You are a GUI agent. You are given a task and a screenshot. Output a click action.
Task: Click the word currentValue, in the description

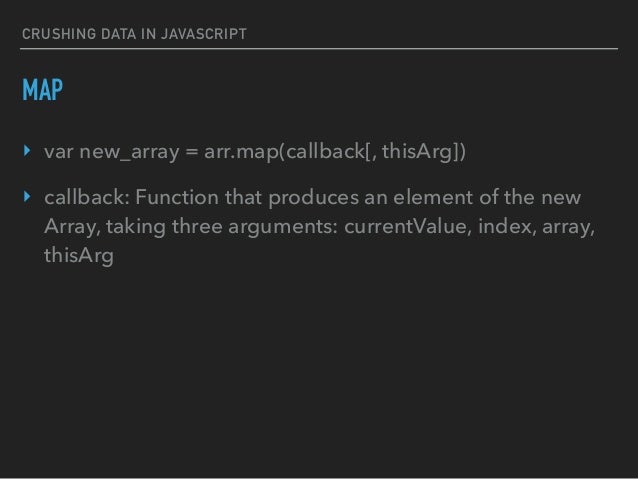(x=408, y=226)
